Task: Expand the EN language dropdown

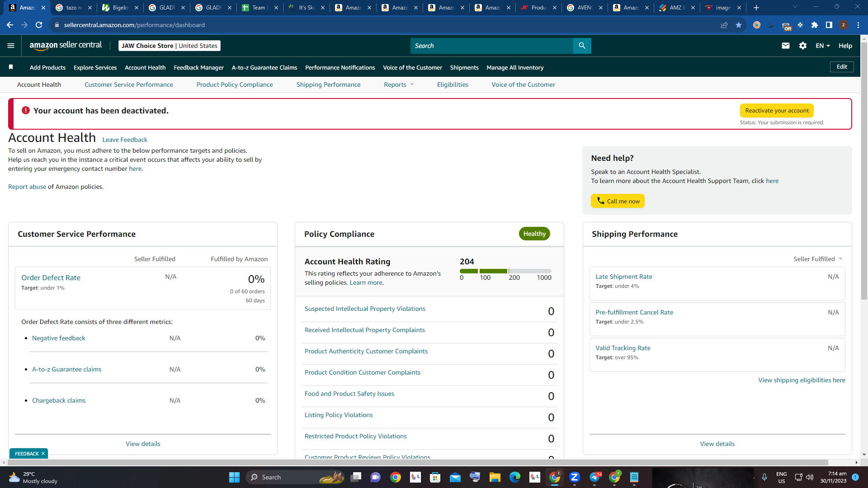Action: (x=822, y=46)
